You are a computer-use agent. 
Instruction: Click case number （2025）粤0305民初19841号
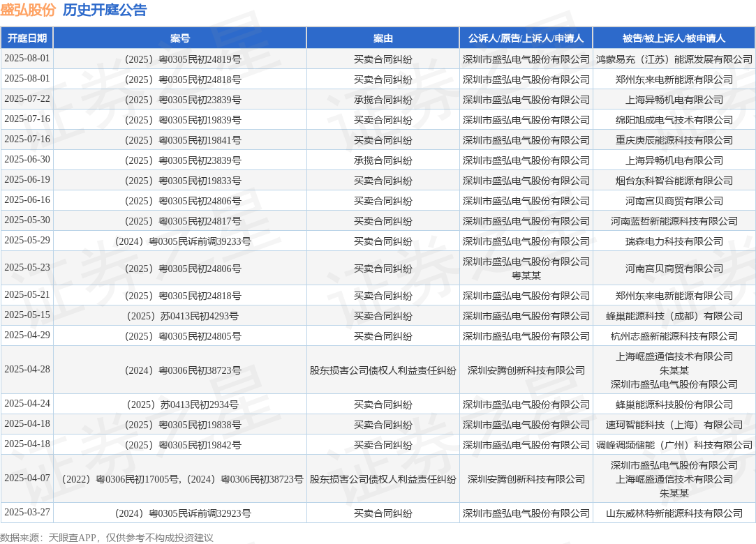[x=183, y=140]
